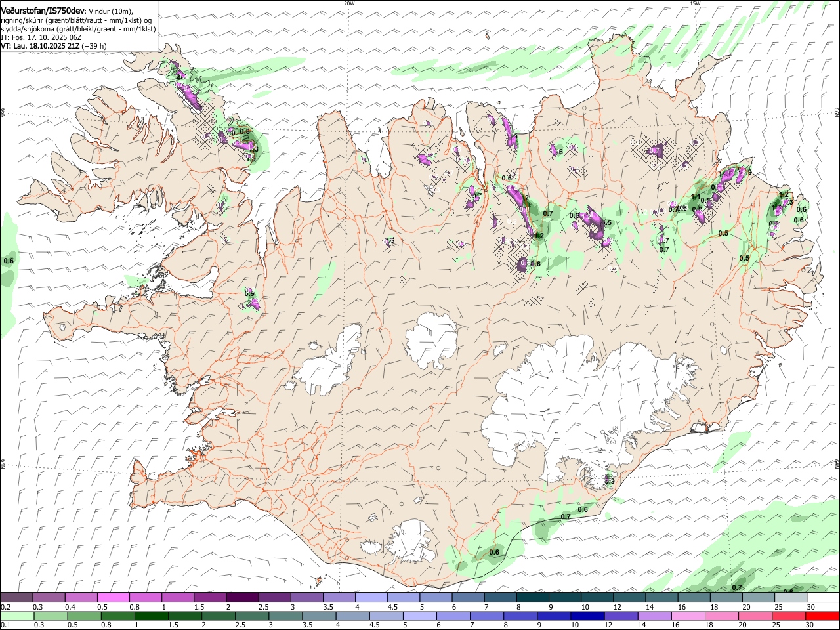This screenshot has height=630, width=840.
Task: Select the pale green lower-legend swatch labeled 0.1
Action: point(17,616)
